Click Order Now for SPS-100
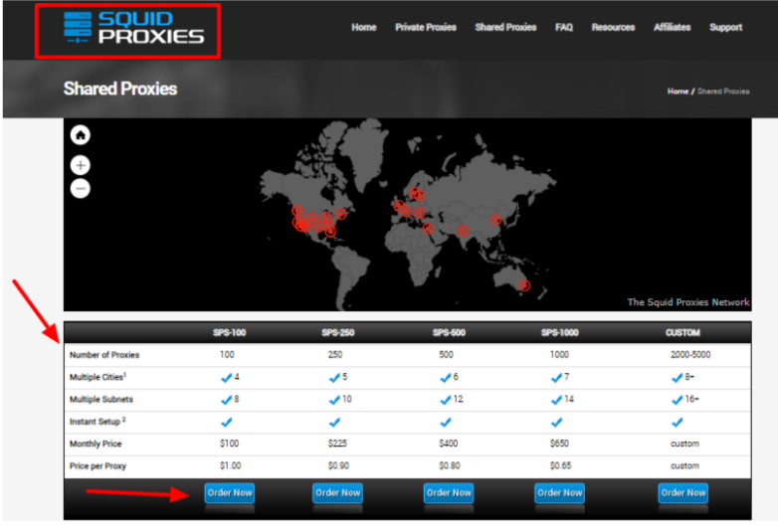778x532 pixels. (x=230, y=493)
